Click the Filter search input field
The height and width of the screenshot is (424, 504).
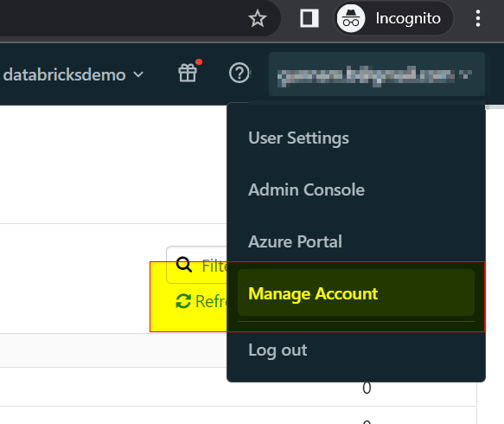[x=197, y=265]
